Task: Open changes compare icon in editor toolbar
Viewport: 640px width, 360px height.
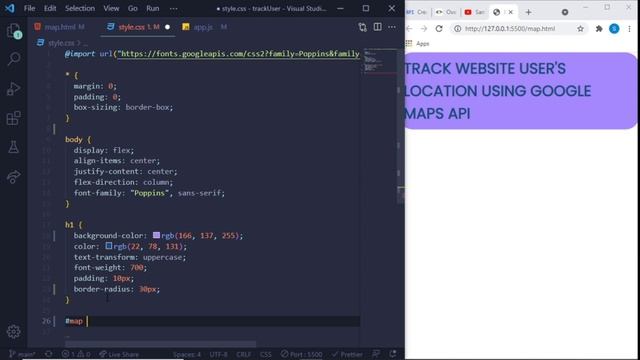Action: click(362, 27)
